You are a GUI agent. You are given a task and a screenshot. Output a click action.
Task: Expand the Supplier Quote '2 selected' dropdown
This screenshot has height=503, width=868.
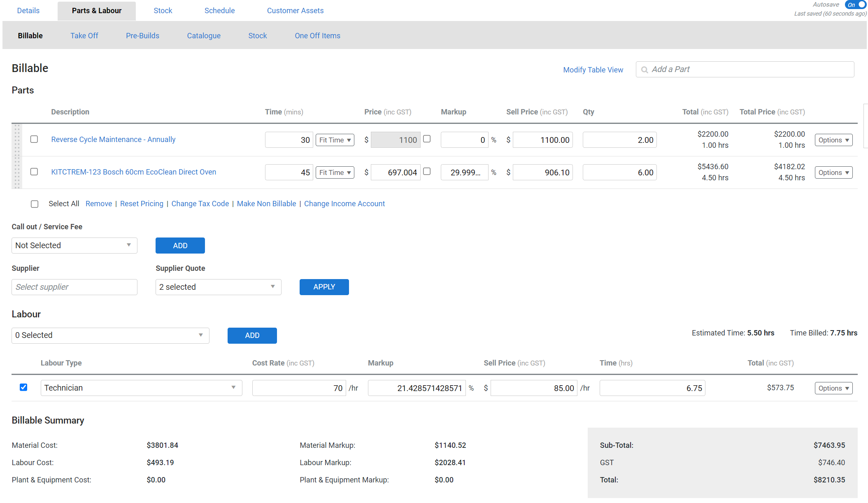point(219,287)
